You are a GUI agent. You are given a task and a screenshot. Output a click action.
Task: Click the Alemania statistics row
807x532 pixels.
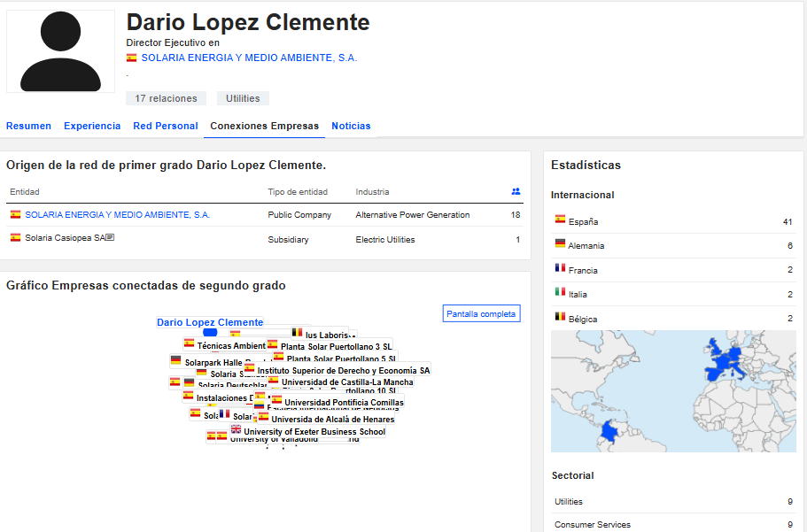tap(673, 246)
